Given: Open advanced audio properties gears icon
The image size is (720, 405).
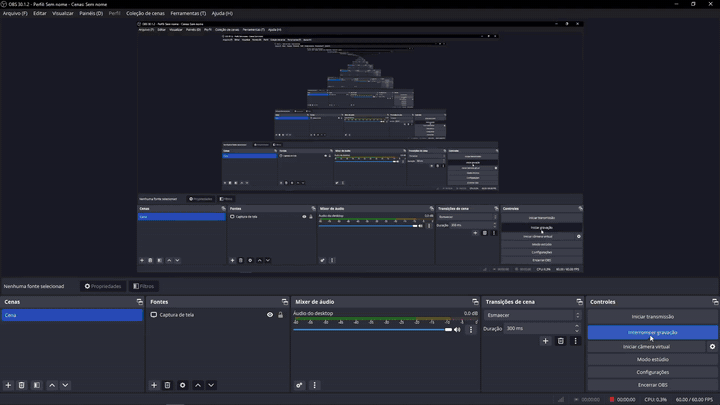Looking at the screenshot, I should [x=299, y=385].
